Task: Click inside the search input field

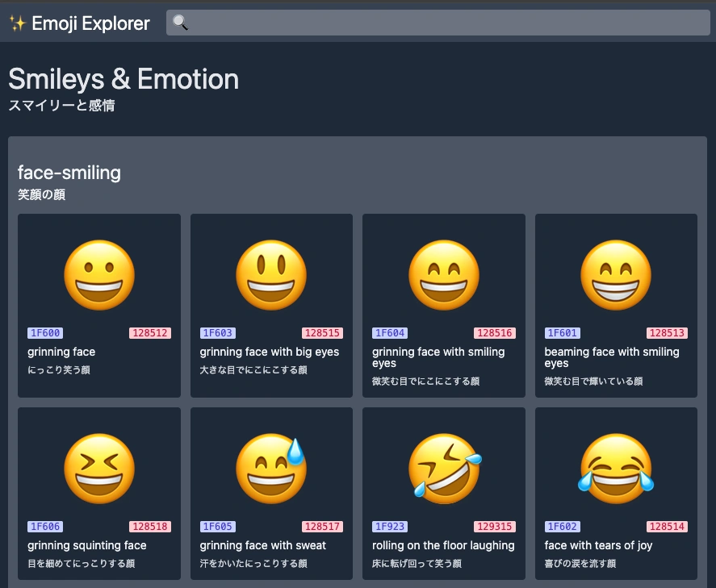Action: 436,23
